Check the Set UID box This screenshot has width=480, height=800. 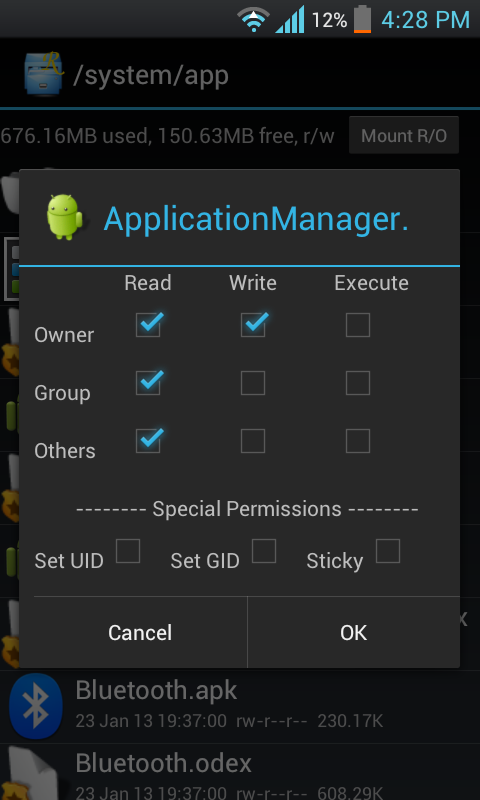coord(128,551)
